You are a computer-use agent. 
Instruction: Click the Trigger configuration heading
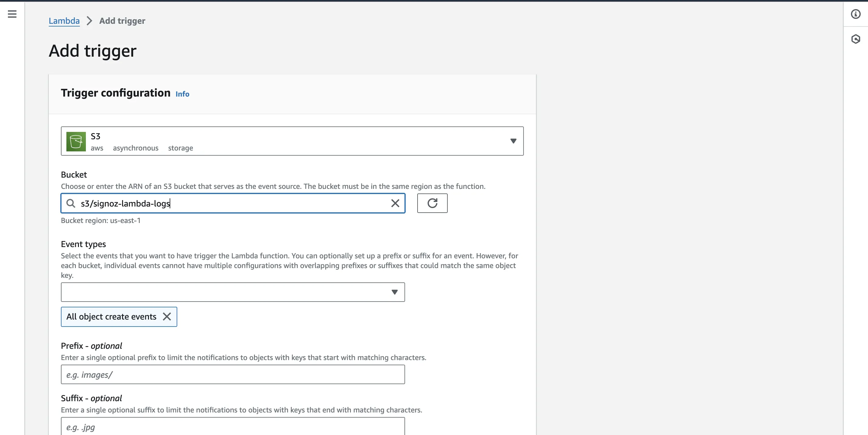pyautogui.click(x=115, y=93)
